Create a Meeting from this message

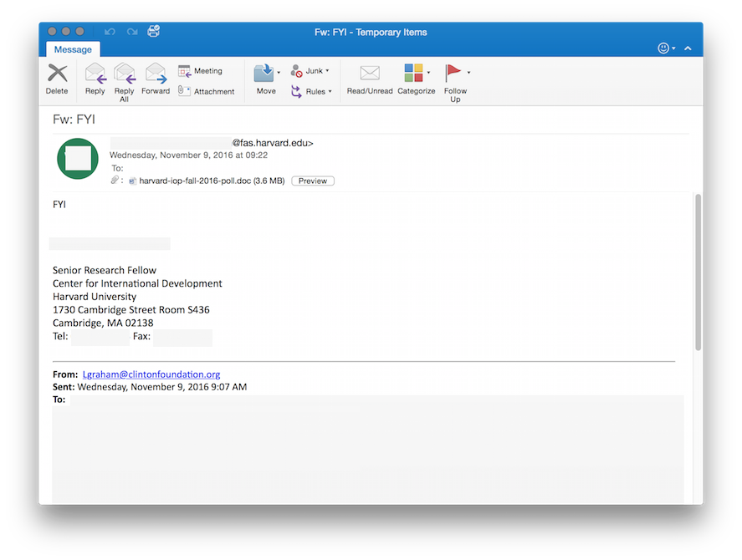tap(200, 72)
